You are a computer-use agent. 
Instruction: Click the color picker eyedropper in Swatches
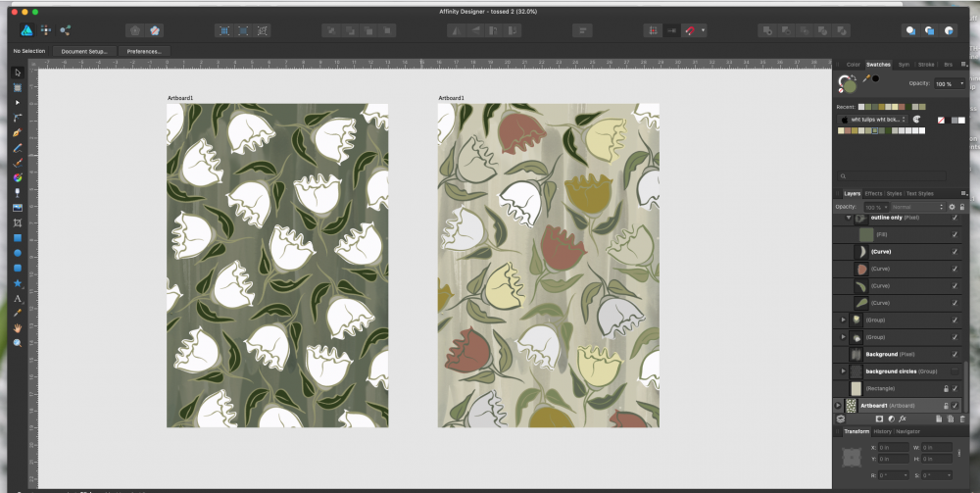tap(866, 78)
